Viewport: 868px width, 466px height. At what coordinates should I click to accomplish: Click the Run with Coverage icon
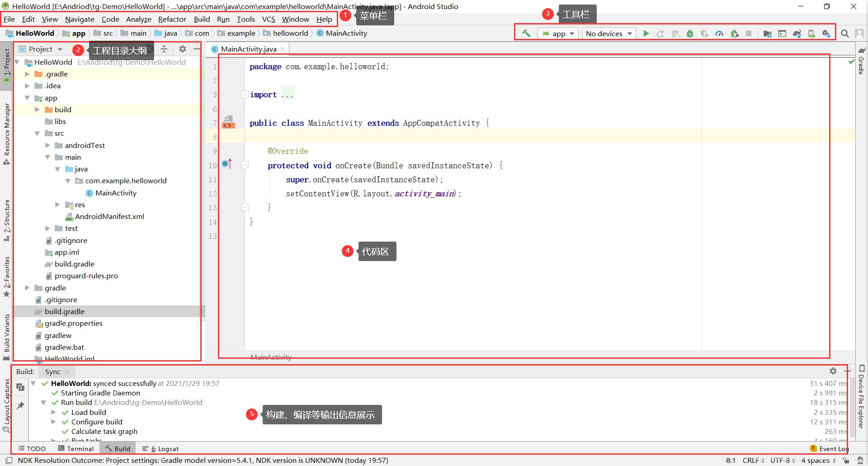(x=705, y=33)
